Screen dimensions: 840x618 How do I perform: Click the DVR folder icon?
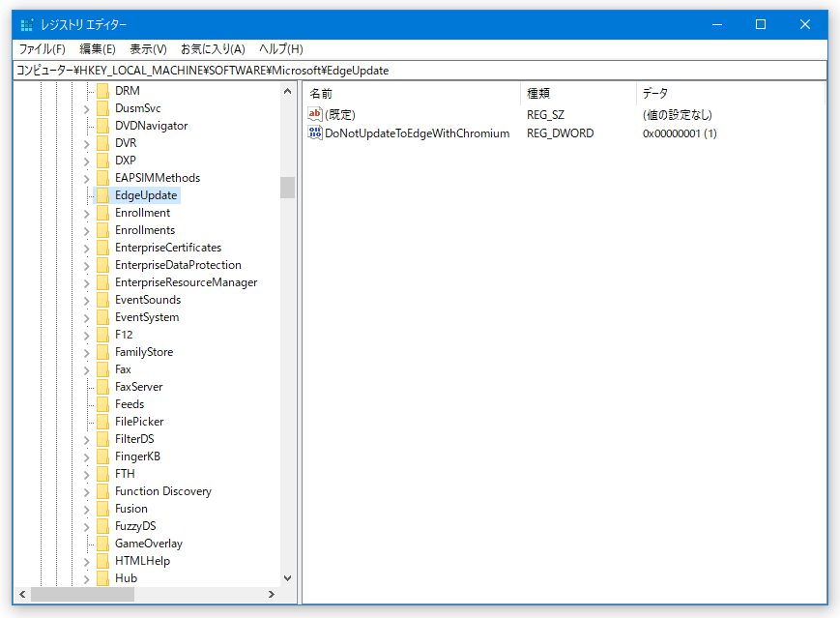[x=102, y=143]
